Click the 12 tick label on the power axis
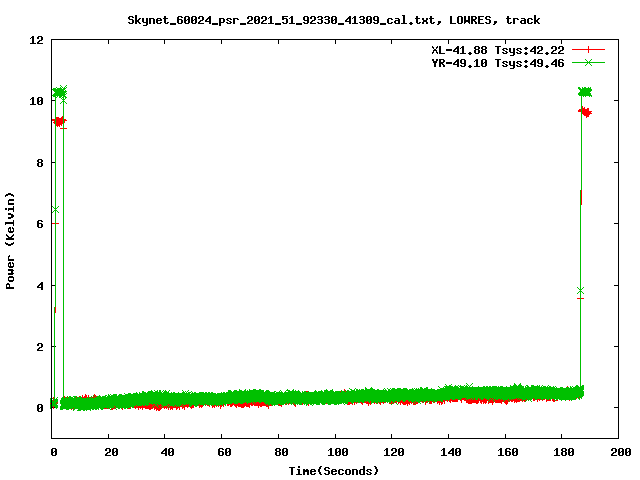This screenshot has width=640, height=480. click(x=36, y=40)
